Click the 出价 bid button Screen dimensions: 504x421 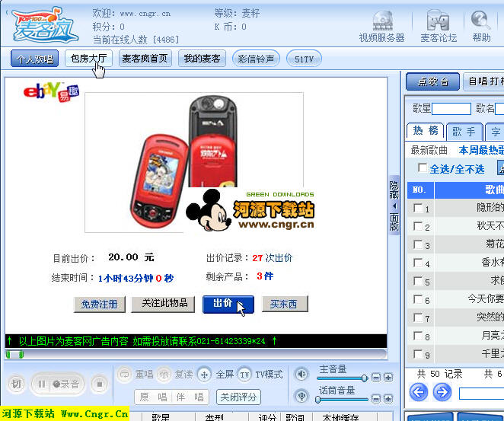click(x=228, y=304)
